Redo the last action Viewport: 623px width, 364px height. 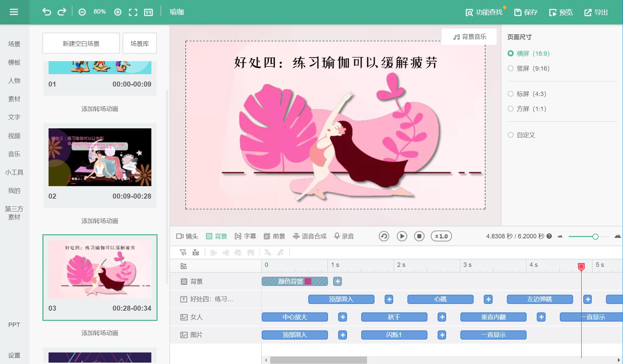coord(61,12)
